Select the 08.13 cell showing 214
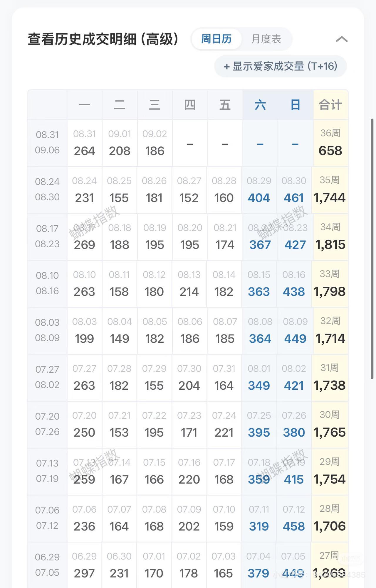The height and width of the screenshot is (588, 376). tap(189, 284)
